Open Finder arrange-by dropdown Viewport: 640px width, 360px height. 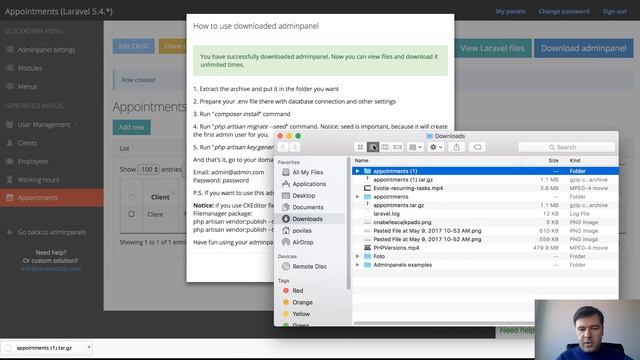coord(416,147)
